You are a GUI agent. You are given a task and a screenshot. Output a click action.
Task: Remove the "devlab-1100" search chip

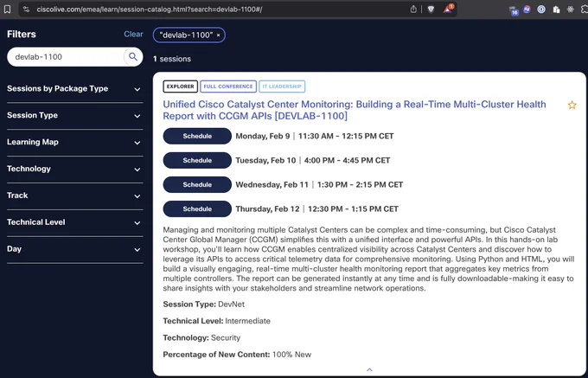[x=218, y=35]
